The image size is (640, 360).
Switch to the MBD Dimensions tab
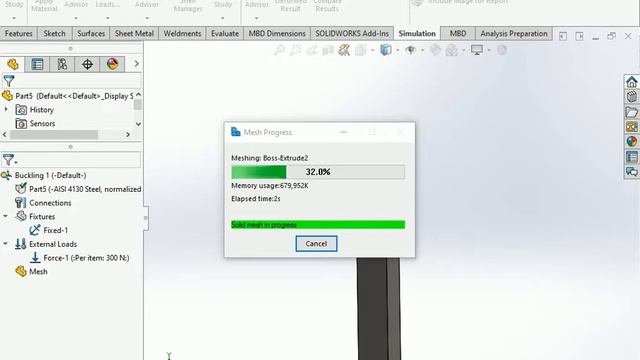(277, 33)
